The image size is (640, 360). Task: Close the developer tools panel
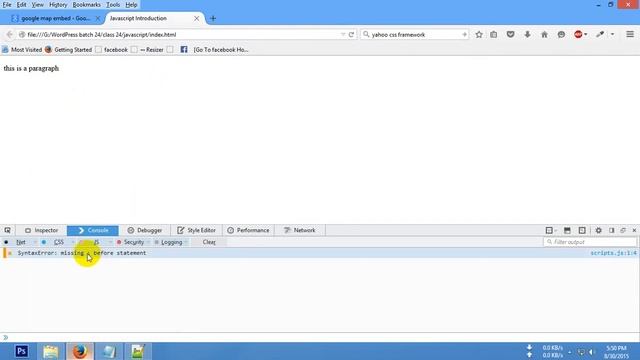pos(634,230)
